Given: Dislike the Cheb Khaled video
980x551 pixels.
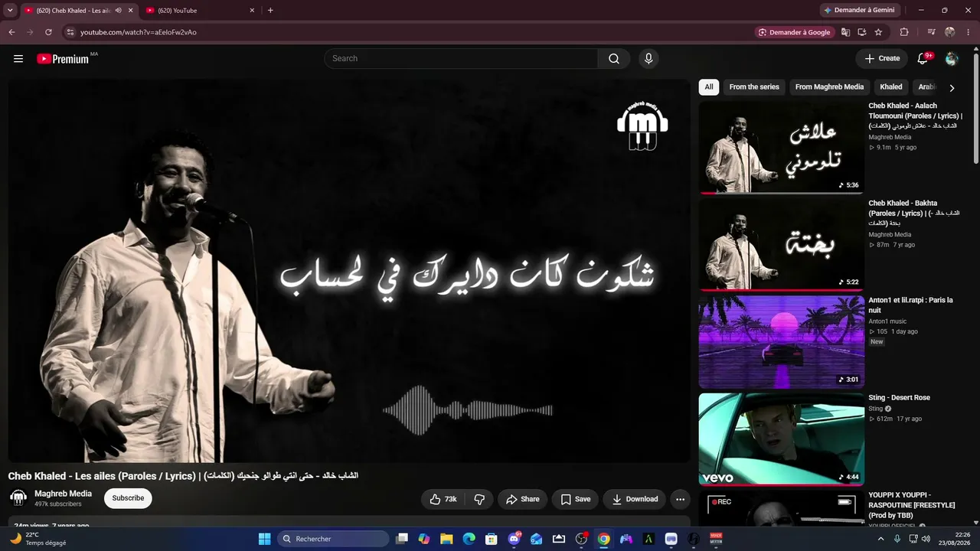Looking at the screenshot, I should pos(479,499).
